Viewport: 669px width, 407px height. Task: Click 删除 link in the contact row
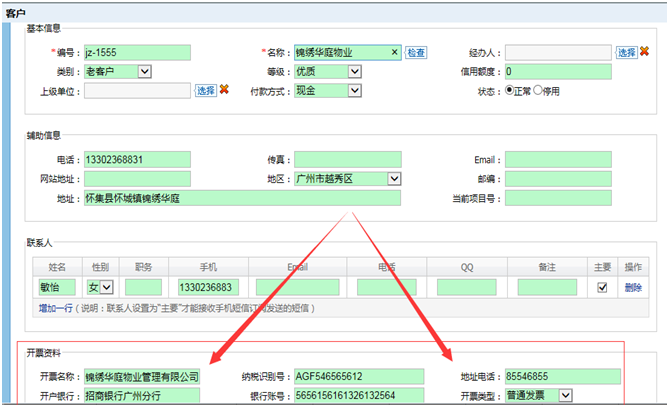pyautogui.click(x=633, y=287)
